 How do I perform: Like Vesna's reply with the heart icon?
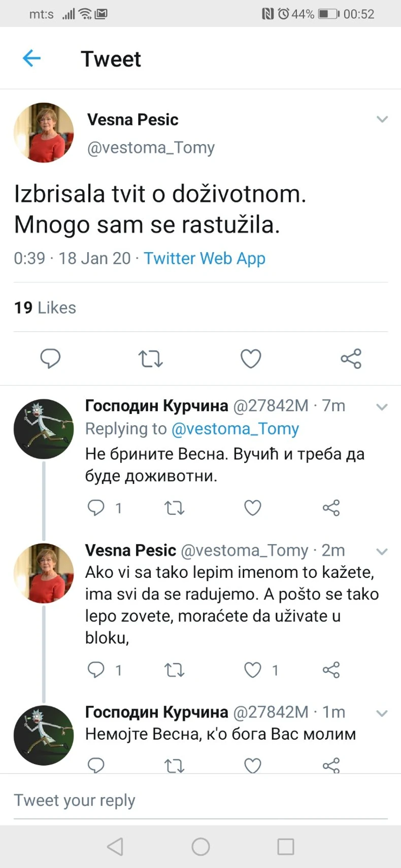point(252,670)
